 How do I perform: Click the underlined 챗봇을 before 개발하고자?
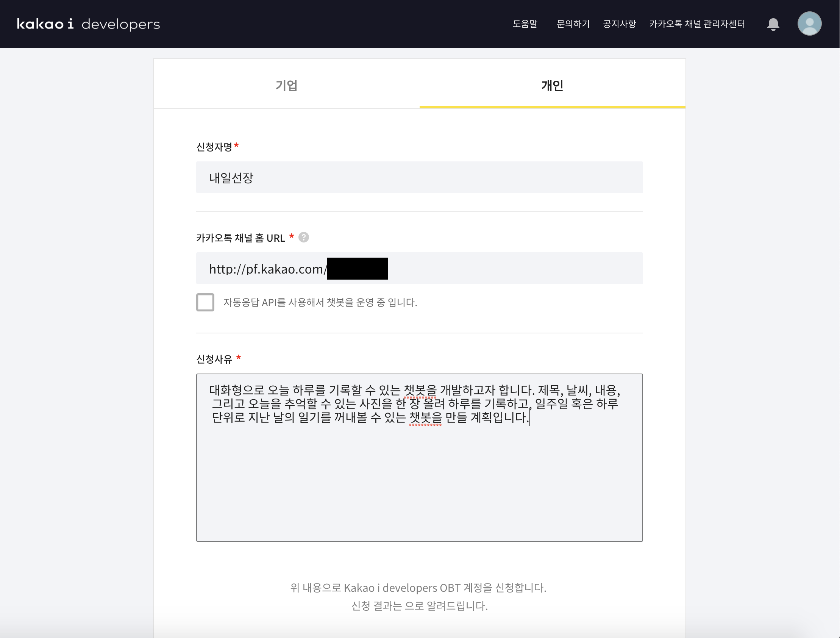420,390
